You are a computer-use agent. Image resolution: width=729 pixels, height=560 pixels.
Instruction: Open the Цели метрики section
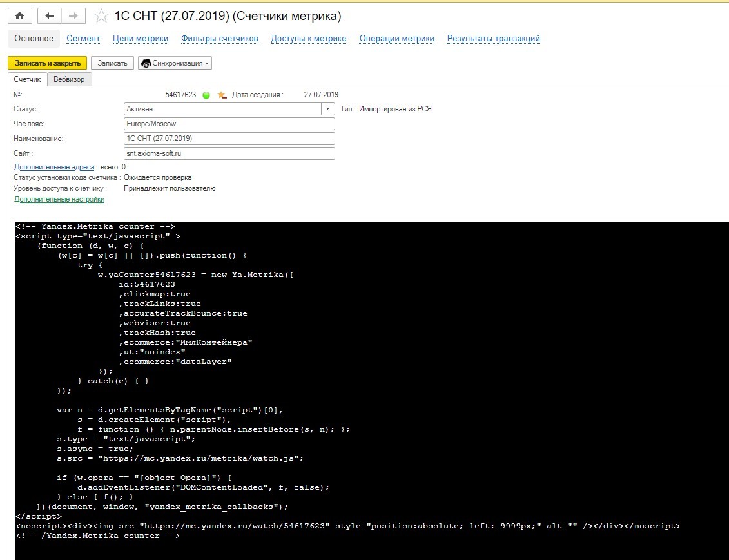[x=141, y=39]
